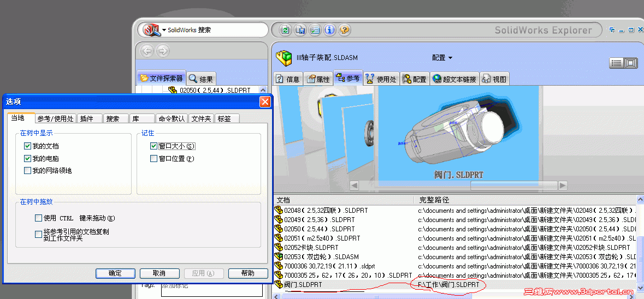Open the 文件夹 tab
The image size is (644, 299).
point(201,118)
